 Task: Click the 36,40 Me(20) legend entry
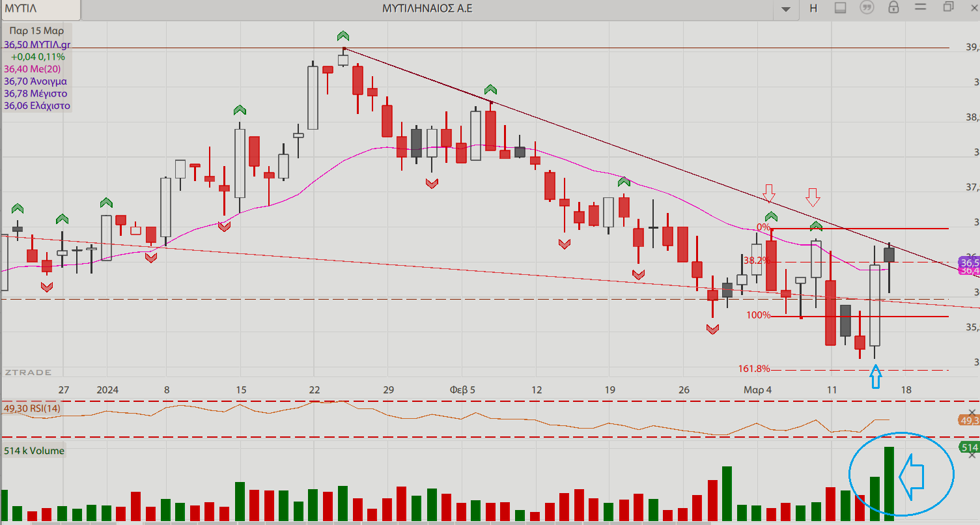[x=33, y=69]
